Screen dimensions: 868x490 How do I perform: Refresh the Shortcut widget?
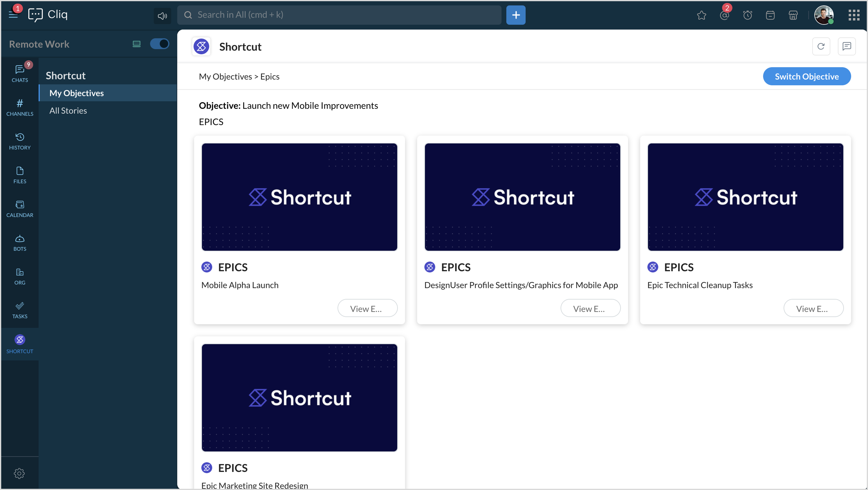[821, 46]
